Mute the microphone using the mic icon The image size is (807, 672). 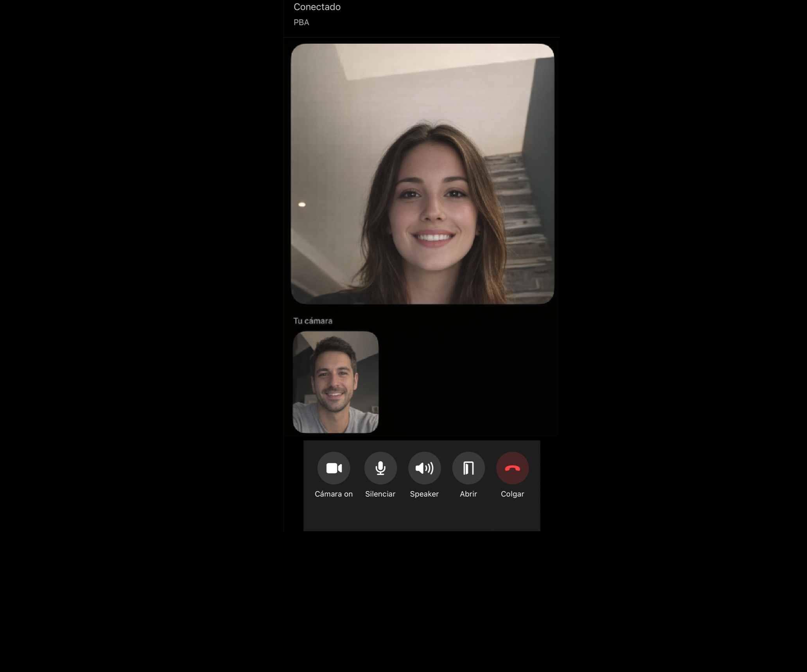380,468
